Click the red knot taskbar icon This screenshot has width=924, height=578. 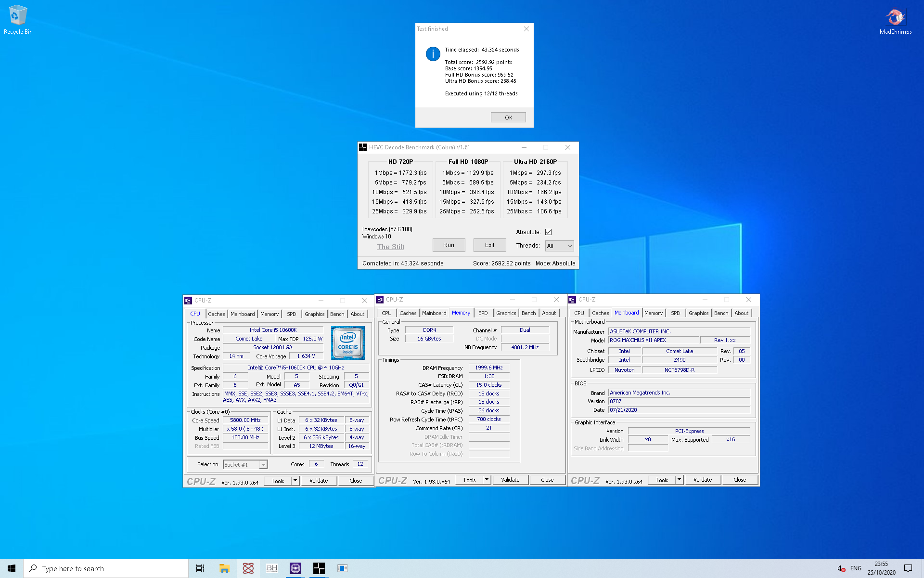click(248, 568)
